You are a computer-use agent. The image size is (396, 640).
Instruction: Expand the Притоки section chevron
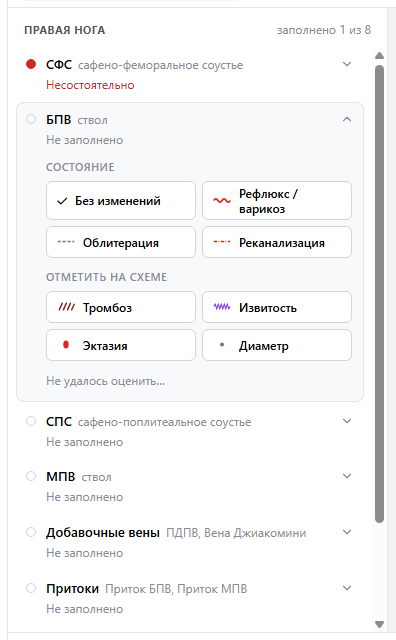coord(347,588)
